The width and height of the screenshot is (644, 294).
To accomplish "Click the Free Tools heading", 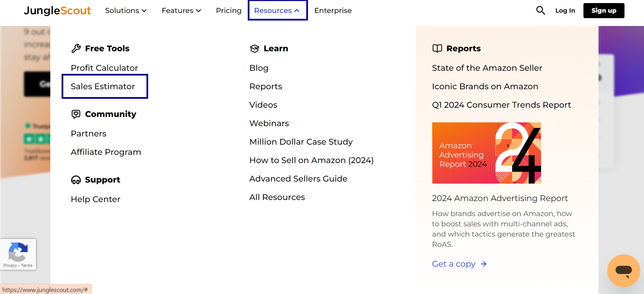I will click(x=107, y=49).
